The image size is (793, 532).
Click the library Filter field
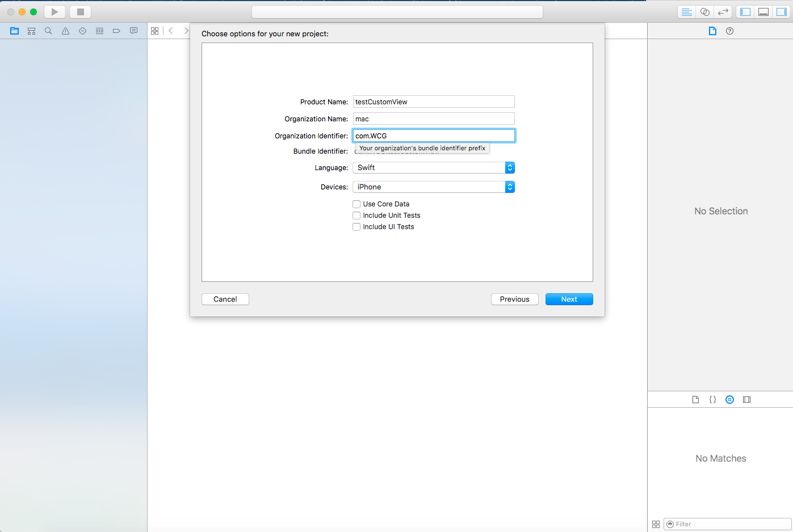click(727, 524)
